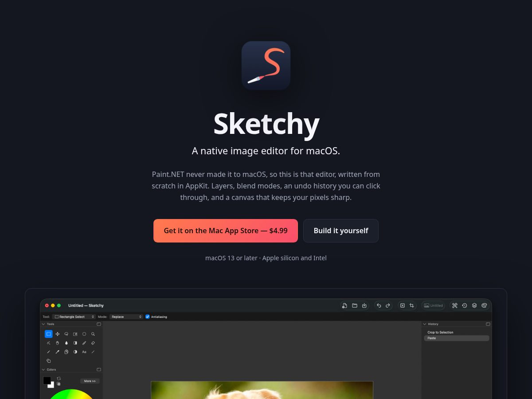The width and height of the screenshot is (532, 399).
Task: Detach the Tools panel window icon
Action: pos(99,324)
